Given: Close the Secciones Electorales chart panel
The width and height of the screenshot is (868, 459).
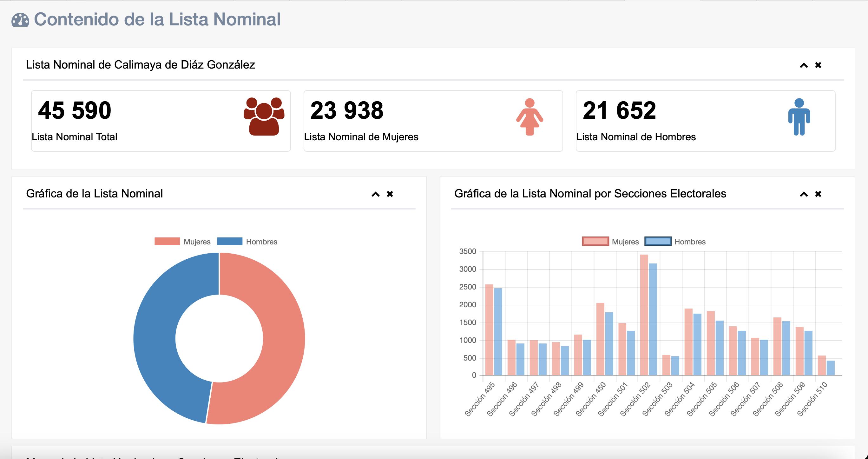Looking at the screenshot, I should pyautogui.click(x=818, y=194).
